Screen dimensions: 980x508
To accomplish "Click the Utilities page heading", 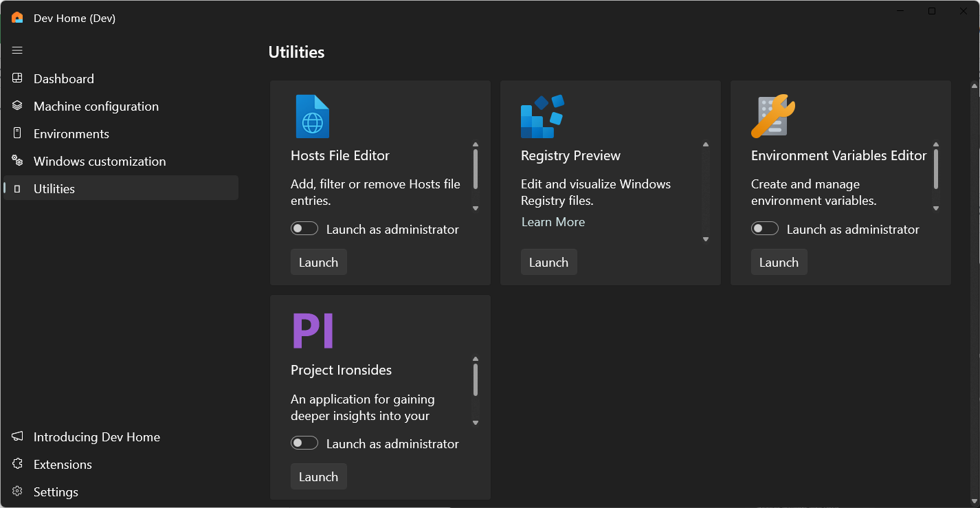I will click(x=296, y=52).
